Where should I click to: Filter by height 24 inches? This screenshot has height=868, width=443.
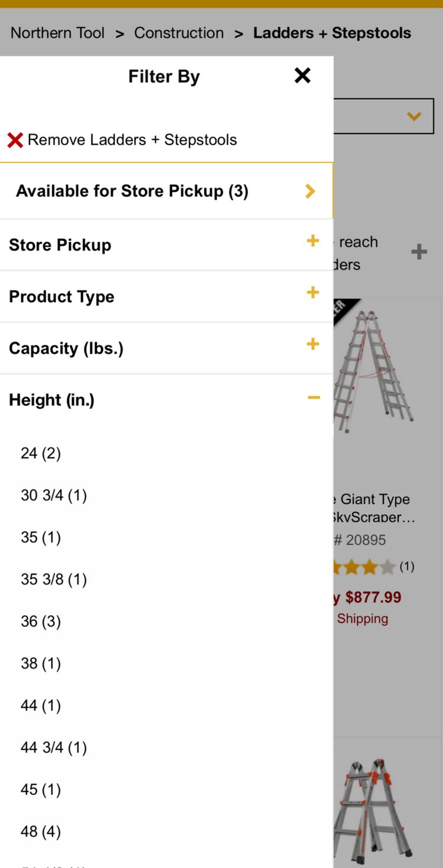(x=41, y=453)
